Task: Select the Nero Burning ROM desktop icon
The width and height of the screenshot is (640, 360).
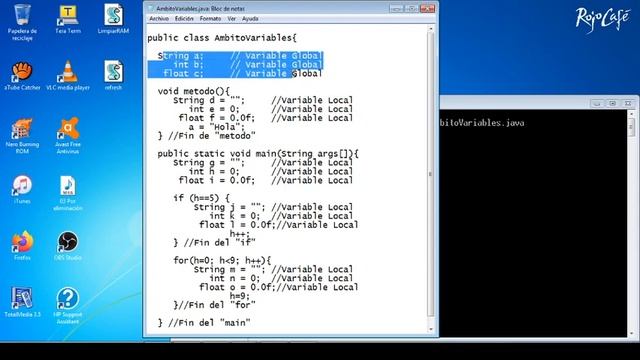Action: [22, 136]
